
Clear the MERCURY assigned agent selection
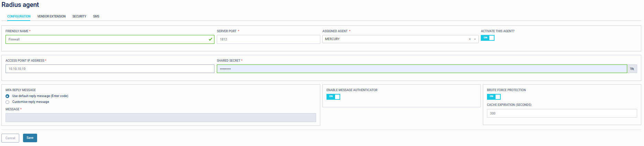coord(470,39)
